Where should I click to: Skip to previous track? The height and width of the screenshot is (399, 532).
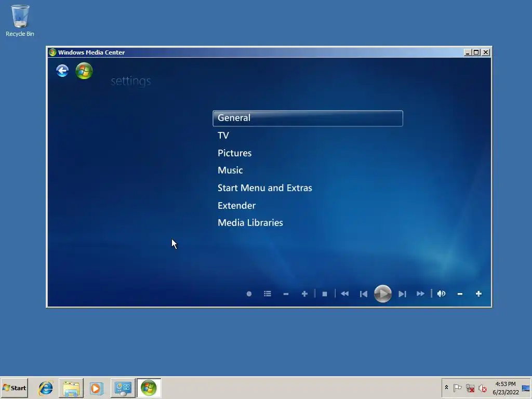363,294
